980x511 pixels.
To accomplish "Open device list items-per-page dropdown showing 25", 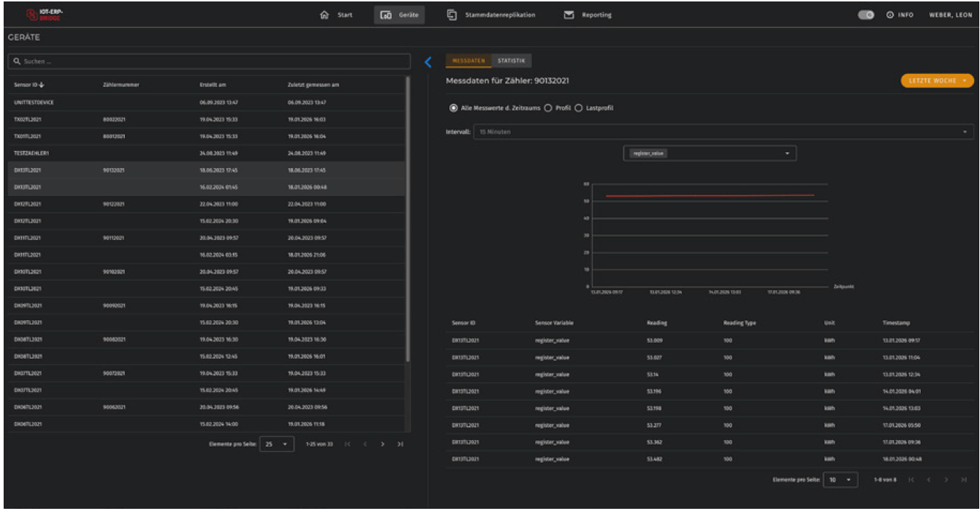I will (x=278, y=444).
